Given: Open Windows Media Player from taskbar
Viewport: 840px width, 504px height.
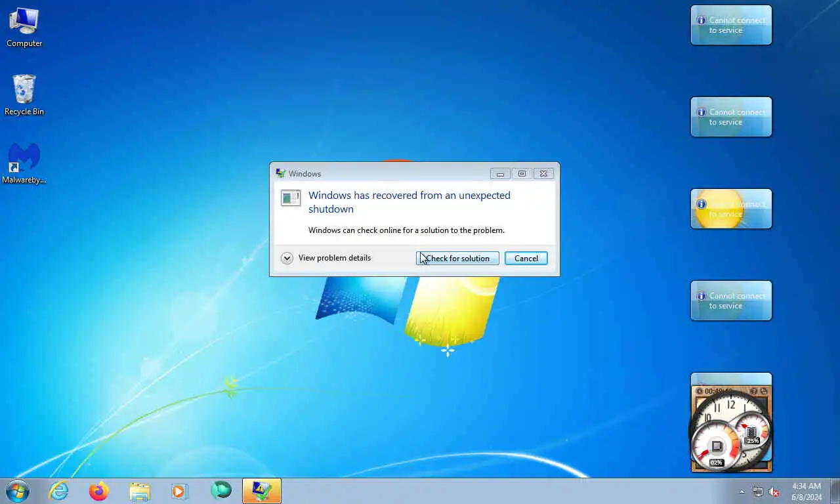Looking at the screenshot, I should tap(180, 491).
